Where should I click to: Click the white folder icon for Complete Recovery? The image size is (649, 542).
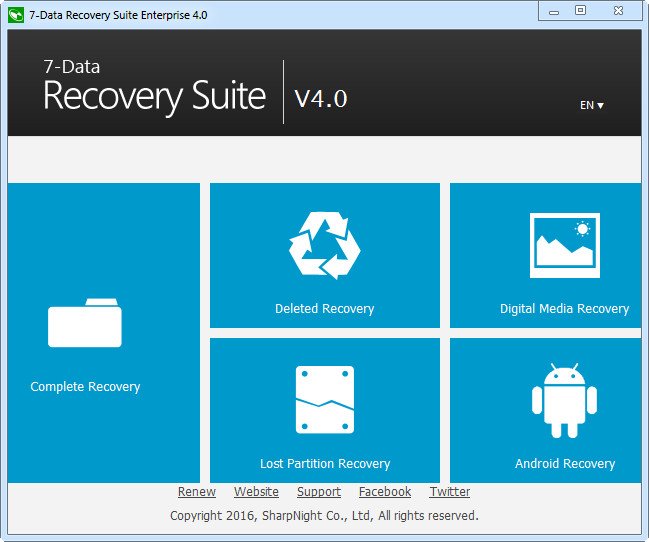coord(85,323)
